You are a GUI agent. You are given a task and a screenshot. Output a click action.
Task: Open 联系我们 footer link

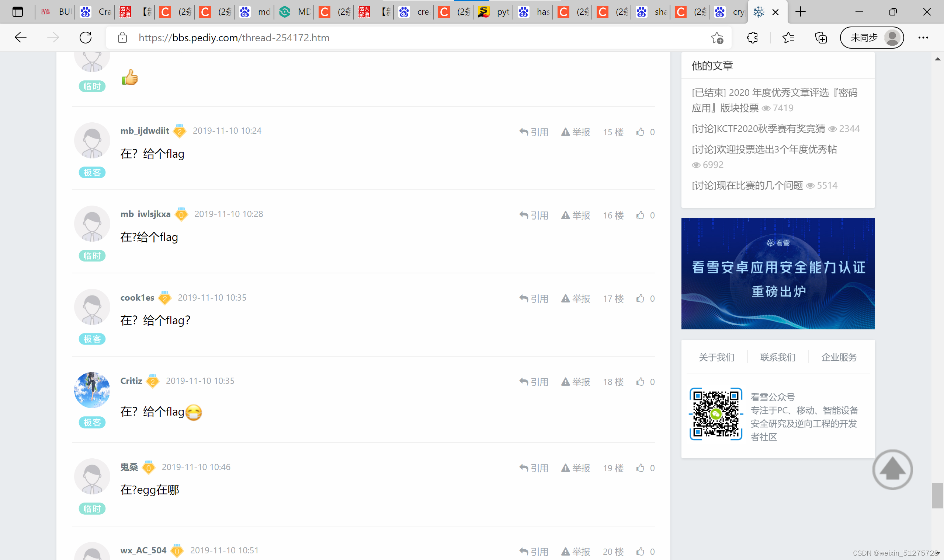777,357
